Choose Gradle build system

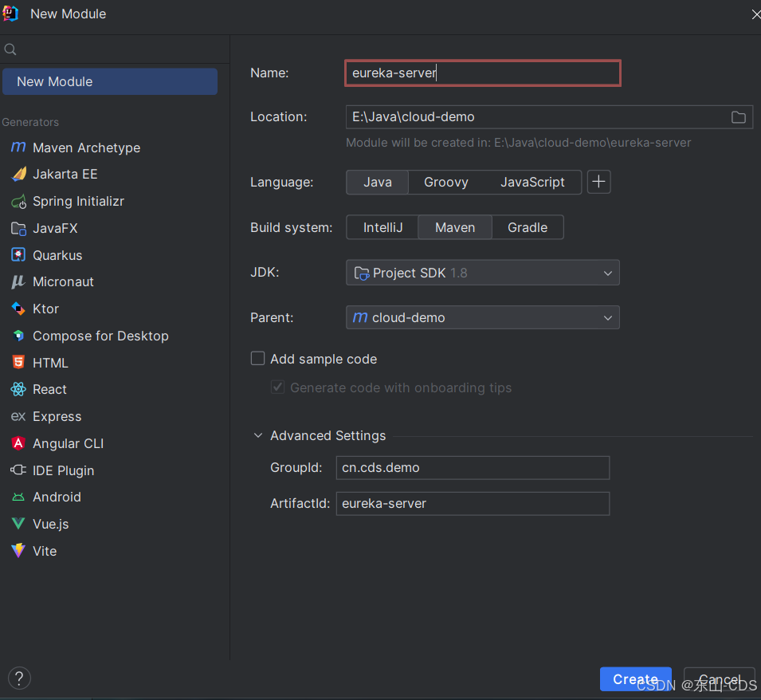click(528, 227)
